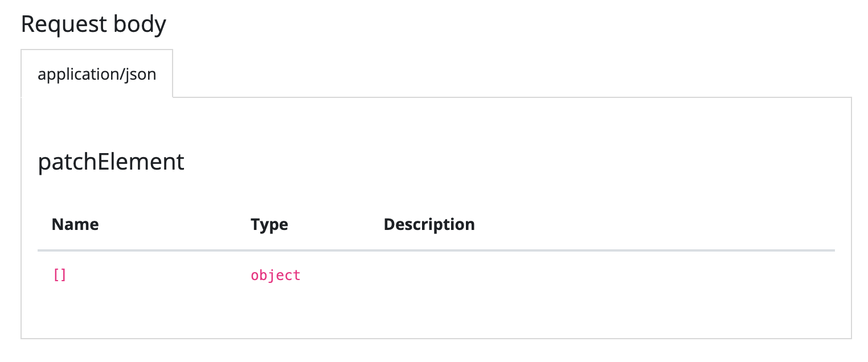The height and width of the screenshot is (362, 868).
Task: Click the Description column header
Action: click(x=429, y=224)
